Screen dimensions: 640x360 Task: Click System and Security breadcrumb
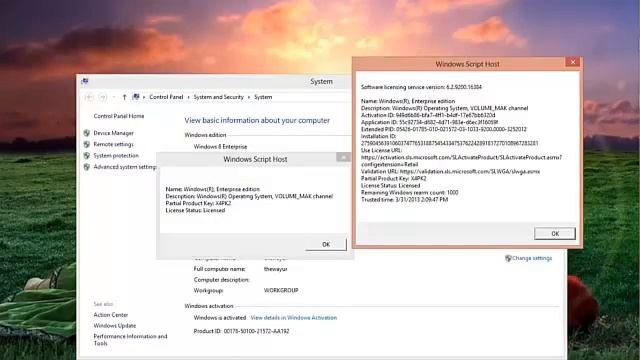pyautogui.click(x=218, y=97)
